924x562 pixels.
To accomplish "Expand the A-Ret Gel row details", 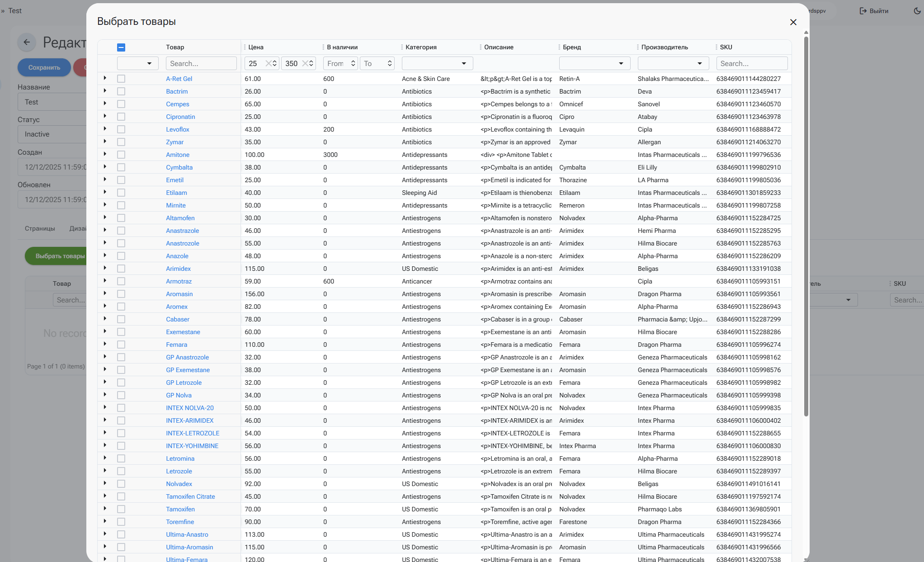I will pos(105,78).
